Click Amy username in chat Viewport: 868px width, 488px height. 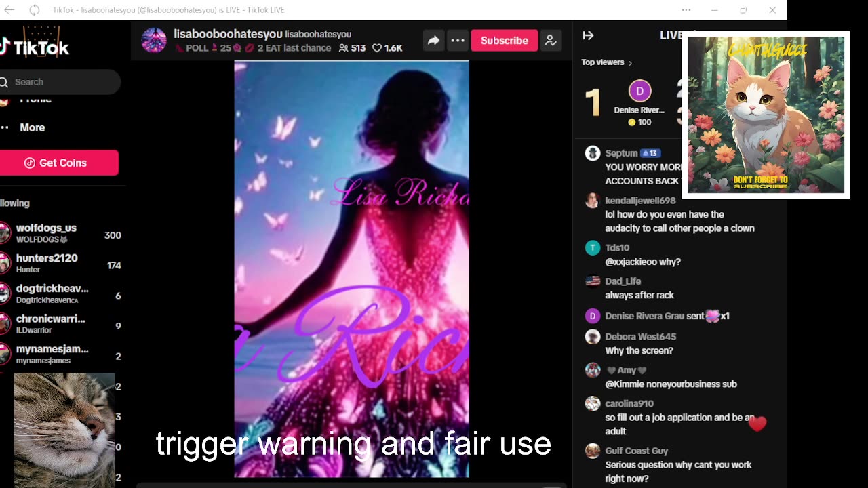tap(627, 371)
